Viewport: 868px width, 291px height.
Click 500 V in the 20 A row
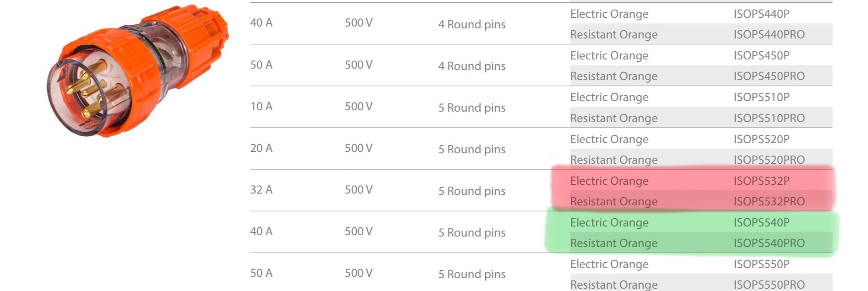358,148
